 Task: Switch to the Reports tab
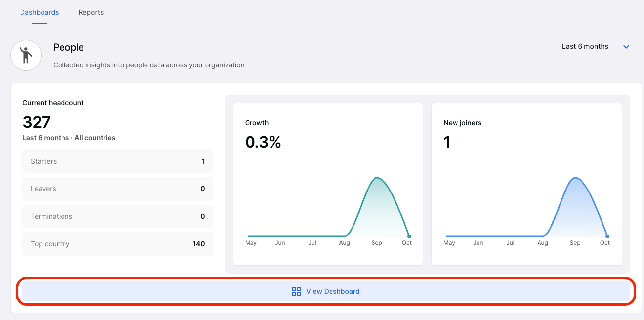coord(91,12)
